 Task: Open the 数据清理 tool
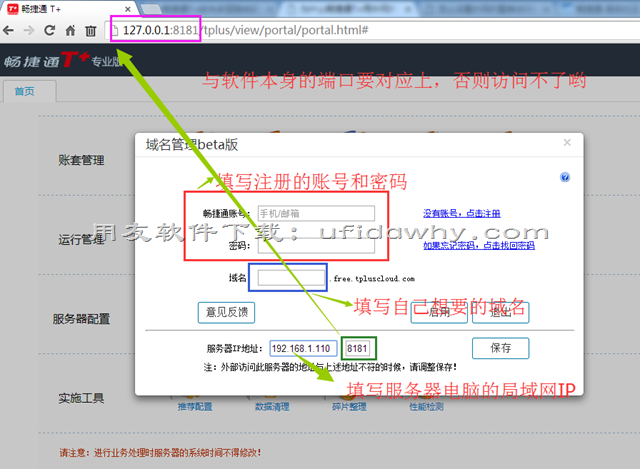272,407
